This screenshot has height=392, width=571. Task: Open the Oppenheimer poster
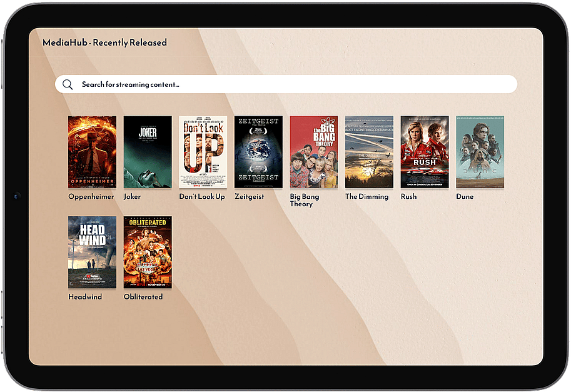tap(92, 152)
